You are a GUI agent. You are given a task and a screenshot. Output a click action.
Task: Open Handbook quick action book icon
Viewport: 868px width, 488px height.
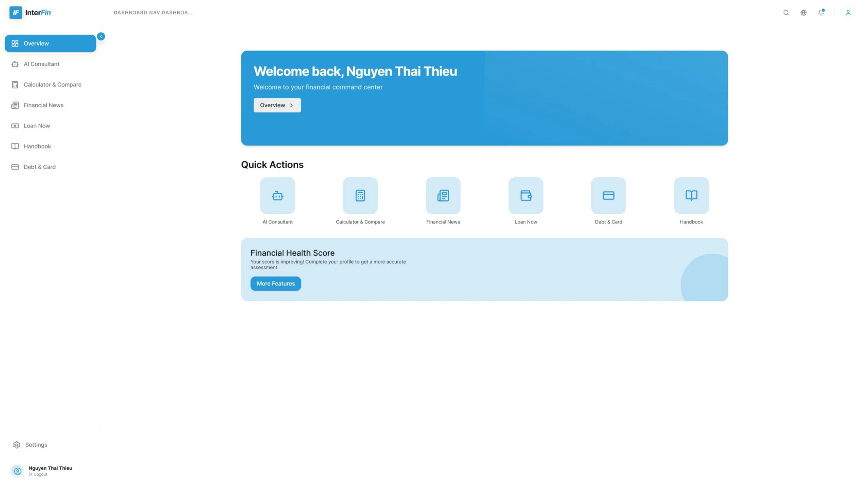click(x=691, y=196)
